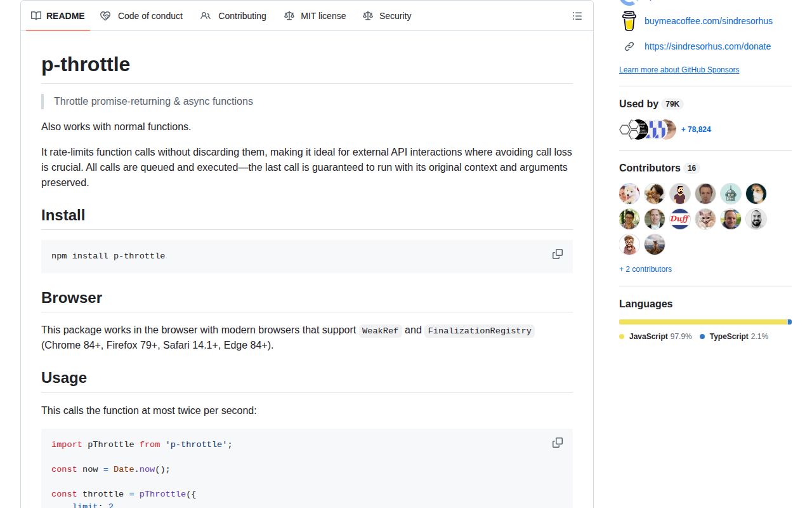The height and width of the screenshot is (508, 812).
Task: Click the npm install p-throttle code text
Action: pyautogui.click(x=108, y=256)
